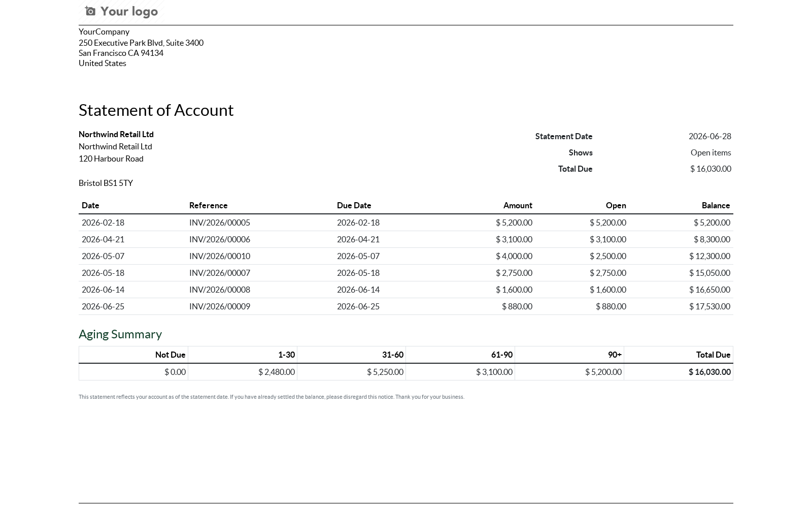The image size is (812, 508).
Task: Click the bold aging Total Due $ 16,030.00
Action: tap(709, 372)
